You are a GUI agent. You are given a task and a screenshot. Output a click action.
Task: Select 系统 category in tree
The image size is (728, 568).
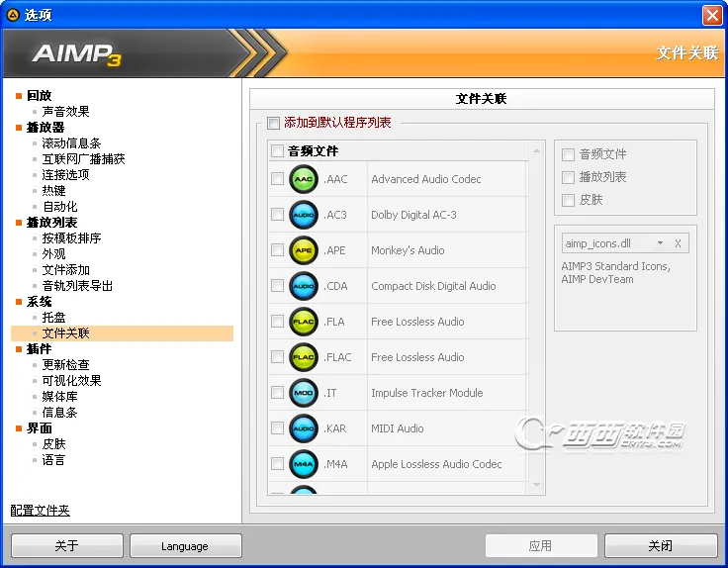coord(39,302)
